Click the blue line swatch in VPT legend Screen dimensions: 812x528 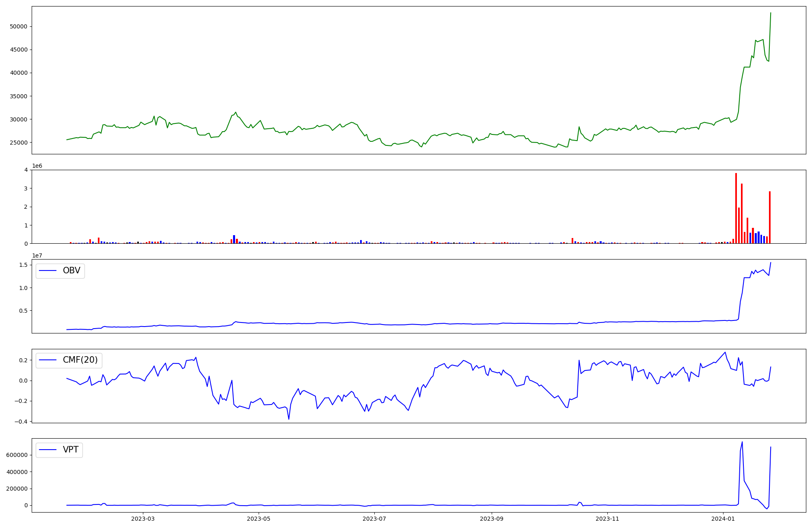click(x=48, y=450)
